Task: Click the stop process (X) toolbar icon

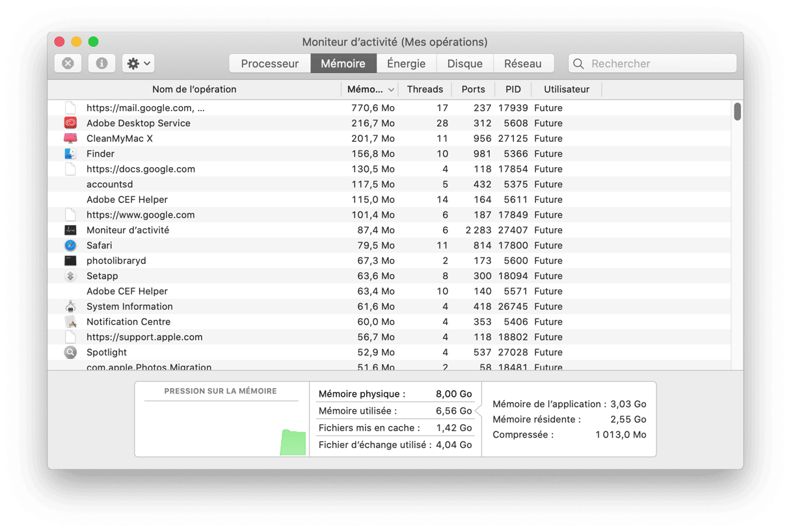Action: pos(68,64)
